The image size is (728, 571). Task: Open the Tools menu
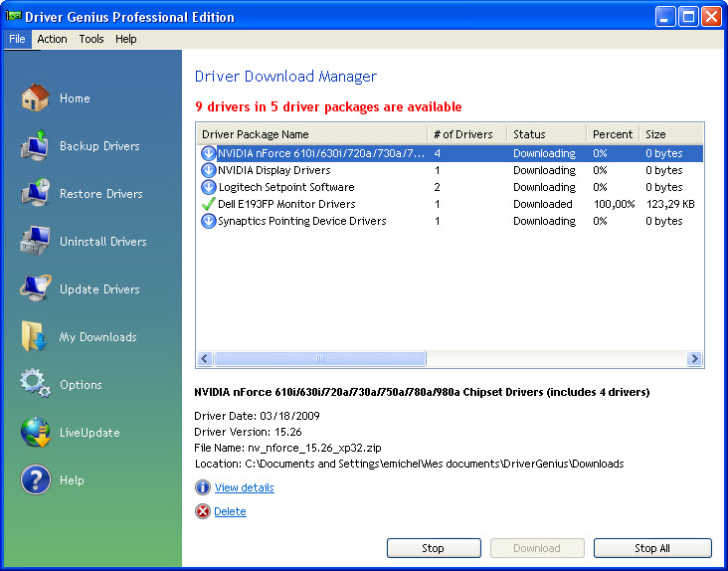tap(91, 39)
